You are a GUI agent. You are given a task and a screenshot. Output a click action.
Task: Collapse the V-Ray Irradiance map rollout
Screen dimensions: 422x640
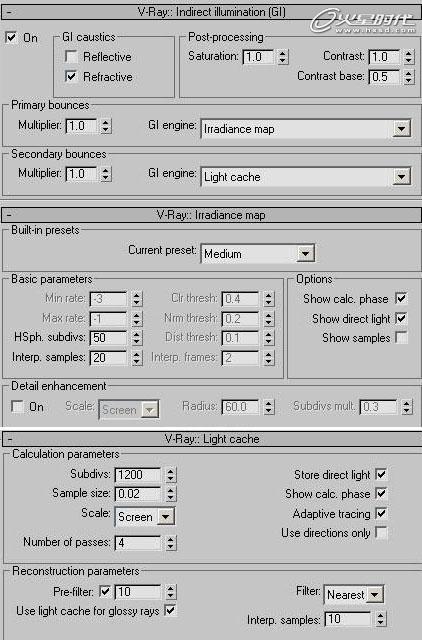[9, 214]
